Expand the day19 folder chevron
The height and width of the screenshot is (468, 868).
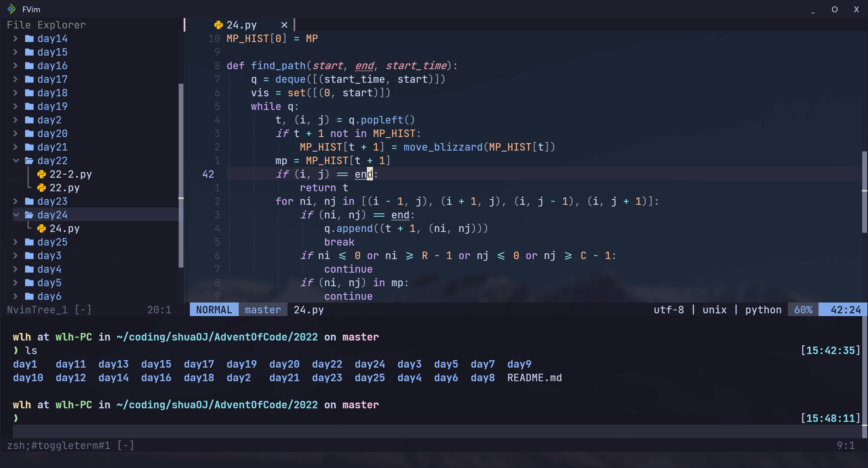(16, 106)
